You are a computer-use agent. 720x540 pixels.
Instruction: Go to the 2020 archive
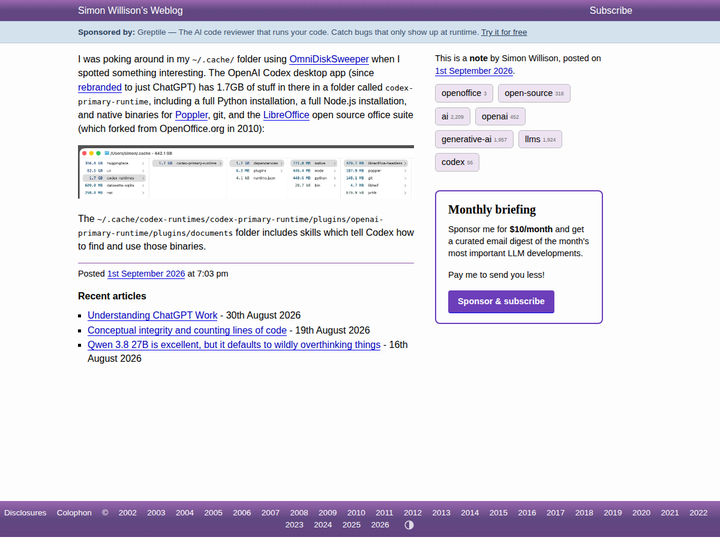point(641,513)
